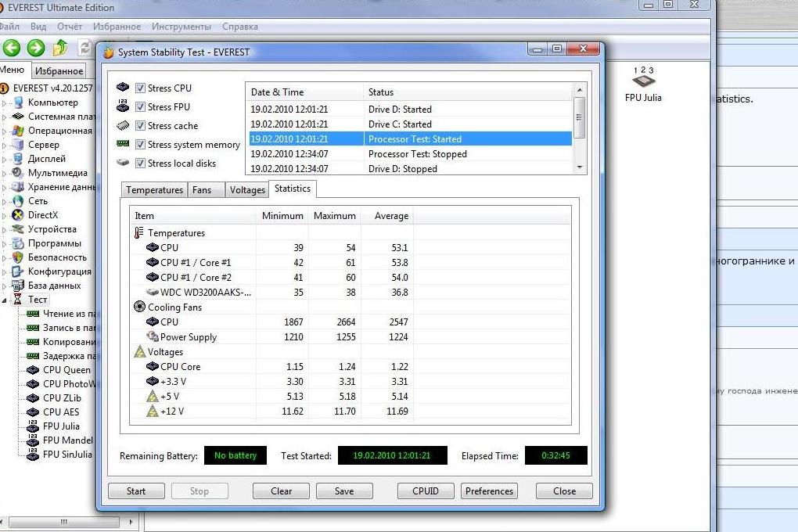Select CPU AES benchmark item
The height and width of the screenshot is (532, 798).
coord(60,412)
